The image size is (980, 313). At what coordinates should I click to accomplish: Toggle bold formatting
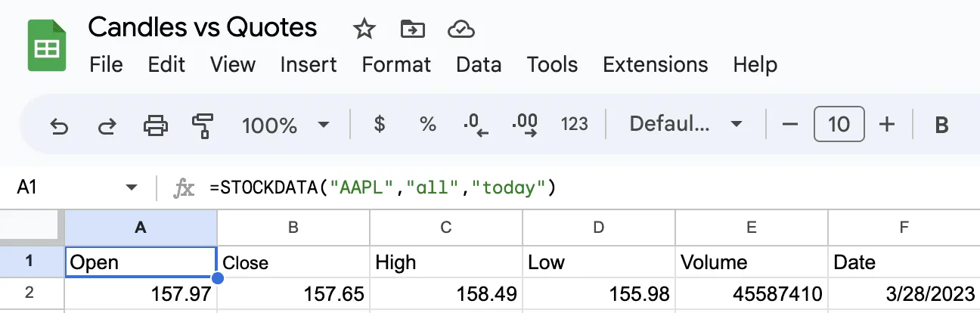[942, 125]
